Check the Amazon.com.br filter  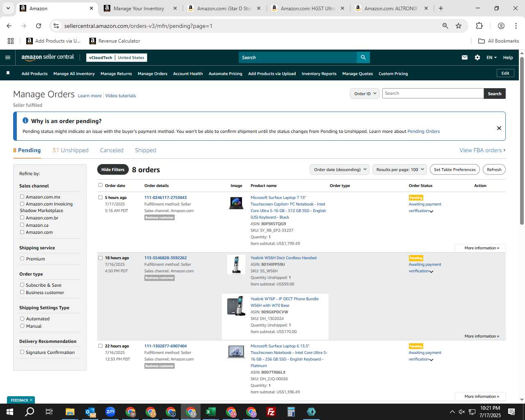pos(22,218)
